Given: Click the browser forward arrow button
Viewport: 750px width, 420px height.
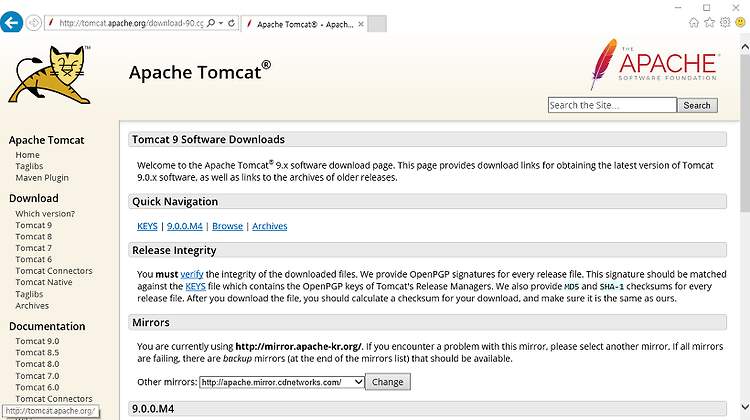Looking at the screenshot, I should click(x=33, y=22).
